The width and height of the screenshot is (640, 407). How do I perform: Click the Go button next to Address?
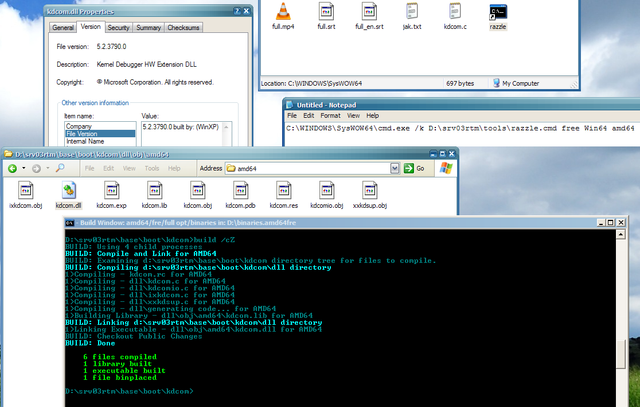pos(414,168)
